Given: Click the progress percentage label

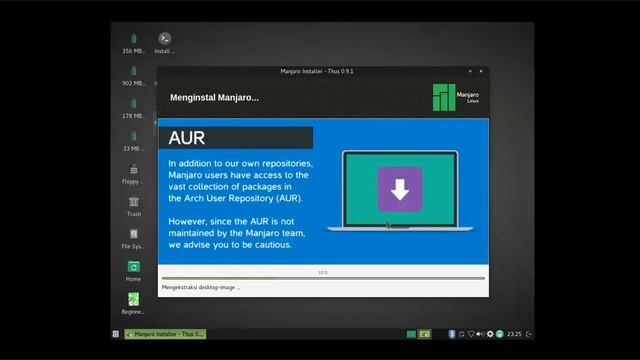Looking at the screenshot, I should [x=323, y=272].
